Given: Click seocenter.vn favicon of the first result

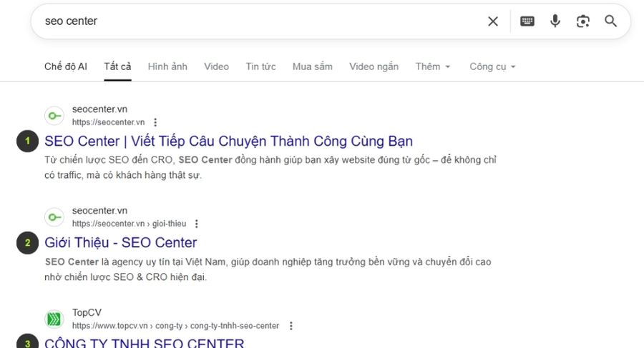Looking at the screenshot, I should click(x=54, y=116).
